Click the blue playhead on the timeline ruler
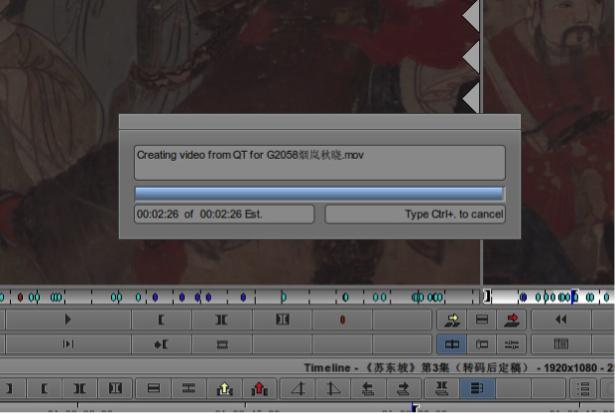The height and width of the screenshot is (414, 615). 415,407
